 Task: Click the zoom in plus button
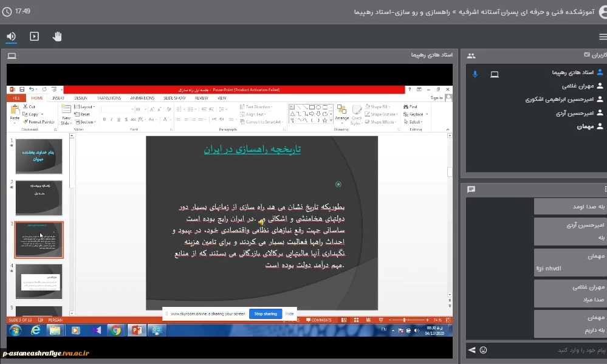click(x=427, y=320)
